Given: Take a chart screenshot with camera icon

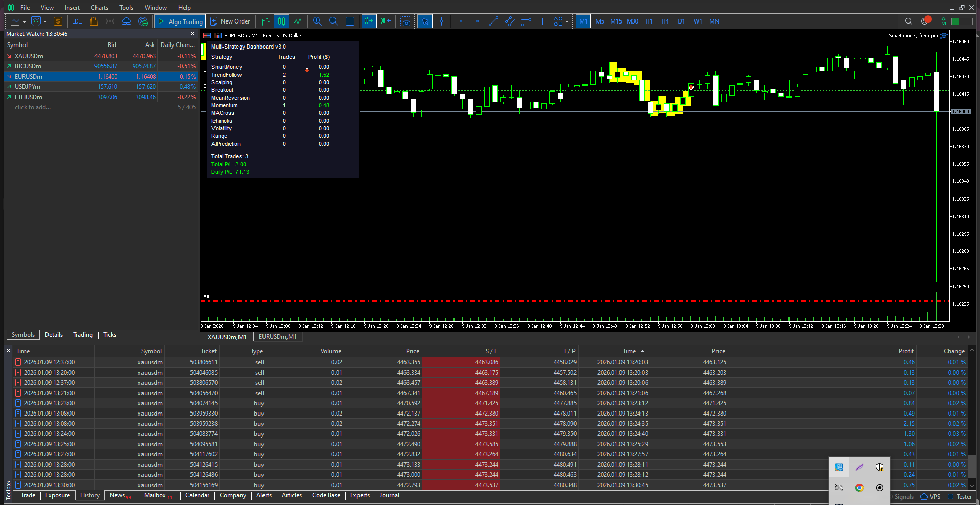Looking at the screenshot, I should click(405, 21).
